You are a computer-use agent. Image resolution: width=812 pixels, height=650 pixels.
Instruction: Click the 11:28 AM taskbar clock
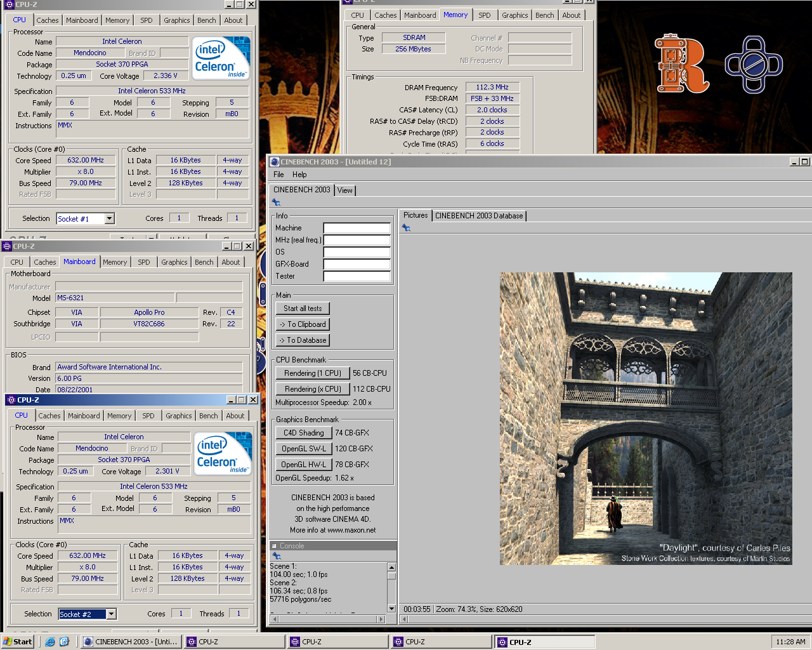pyautogui.click(x=791, y=642)
